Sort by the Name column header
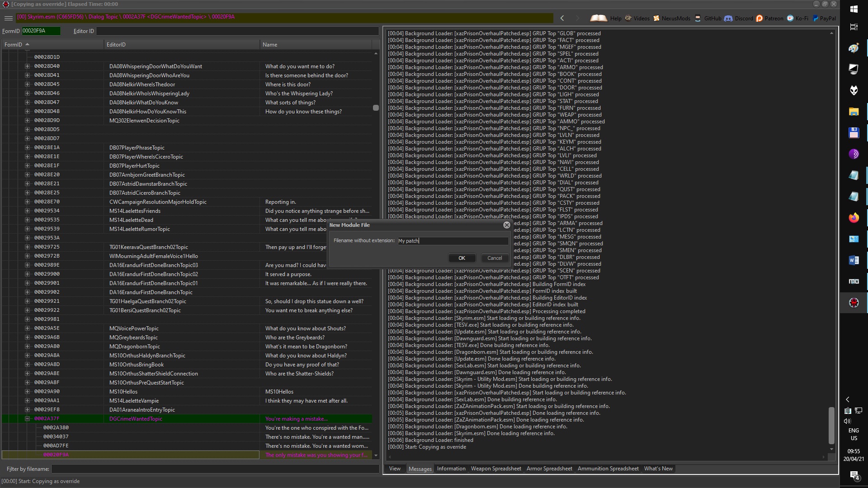868x488 pixels. pos(316,44)
